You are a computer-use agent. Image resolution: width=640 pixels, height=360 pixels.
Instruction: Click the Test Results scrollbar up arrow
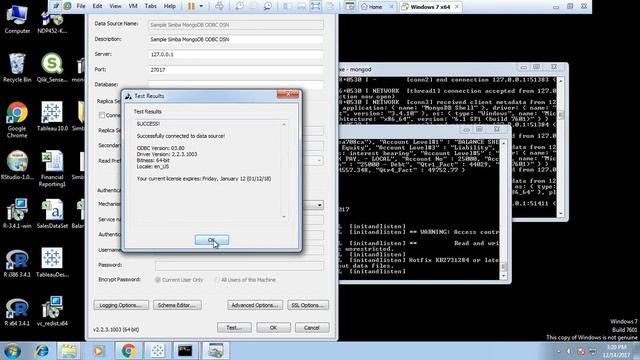(284, 124)
